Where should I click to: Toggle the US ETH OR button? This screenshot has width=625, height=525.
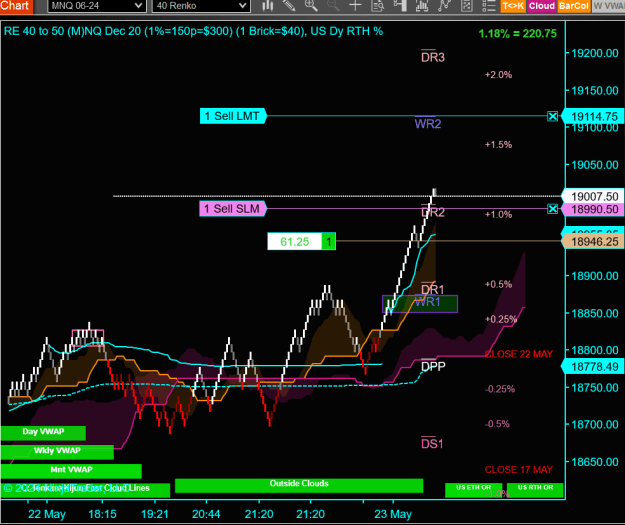click(474, 490)
